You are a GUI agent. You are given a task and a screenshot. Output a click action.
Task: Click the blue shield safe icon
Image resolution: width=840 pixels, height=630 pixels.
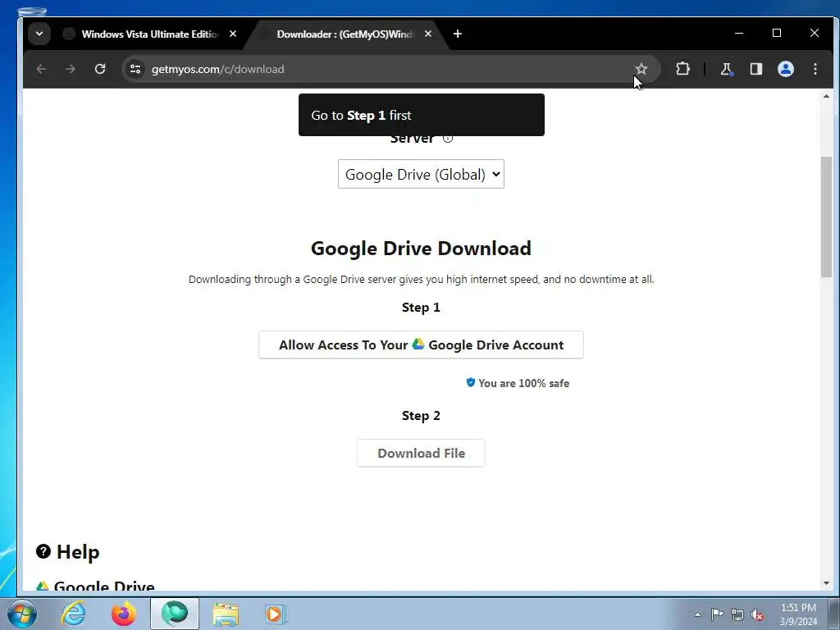(x=470, y=382)
